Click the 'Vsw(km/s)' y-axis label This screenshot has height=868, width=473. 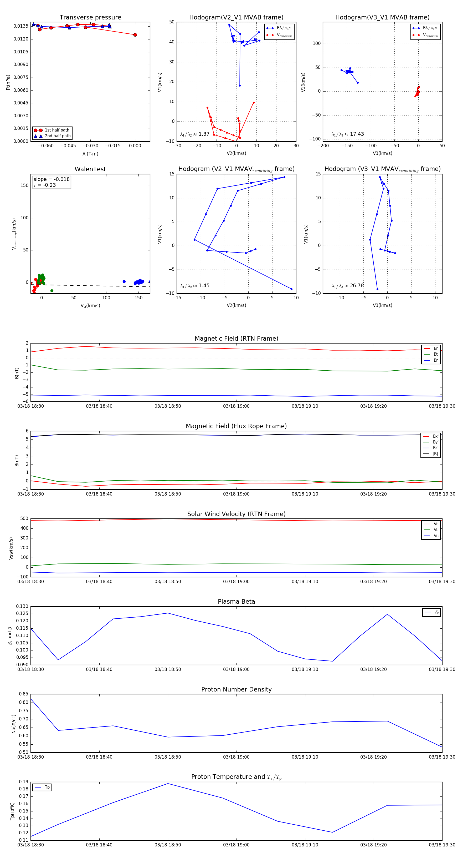tap(11, 548)
